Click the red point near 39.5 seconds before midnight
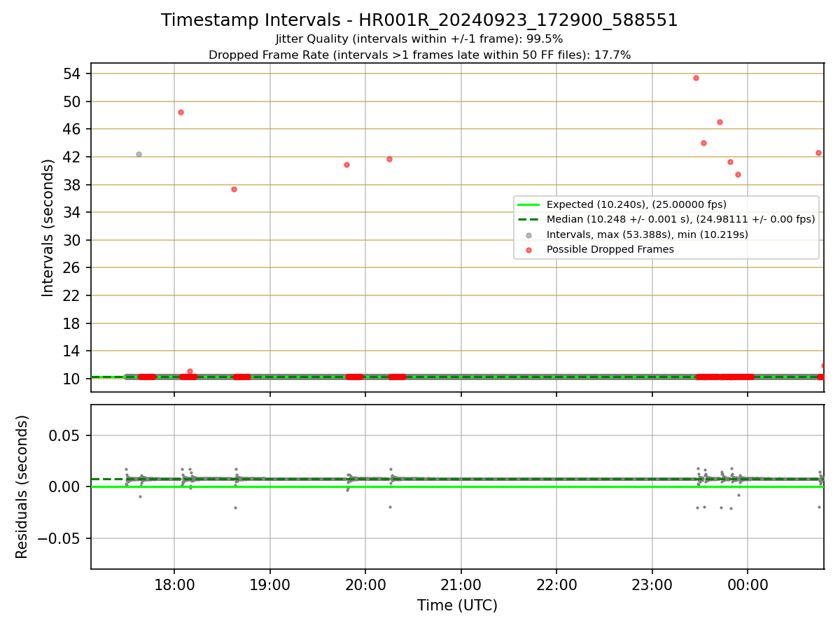The image size is (840, 630). tap(738, 174)
